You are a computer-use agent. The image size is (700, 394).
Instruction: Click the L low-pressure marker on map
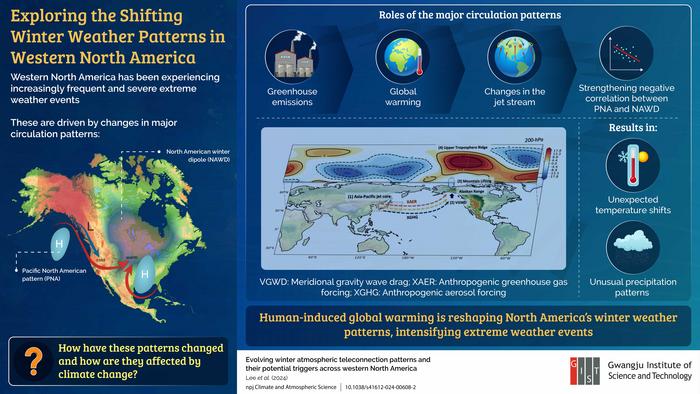91,227
